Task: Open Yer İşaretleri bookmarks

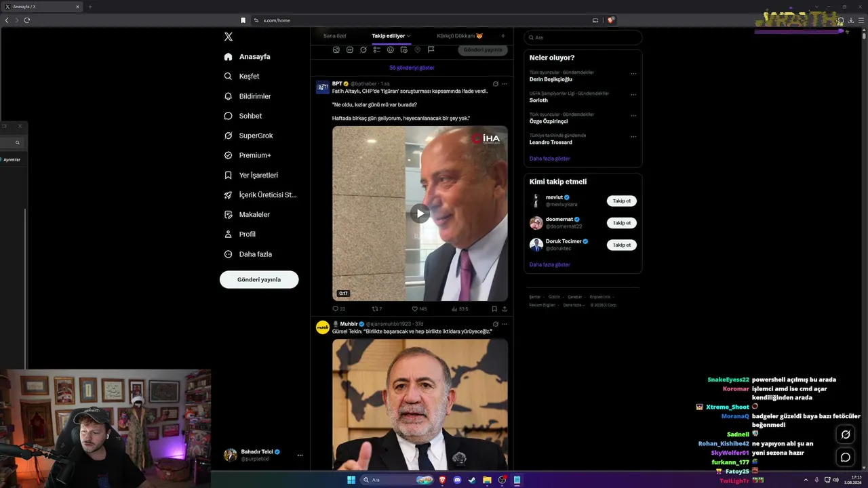Action: [252, 175]
